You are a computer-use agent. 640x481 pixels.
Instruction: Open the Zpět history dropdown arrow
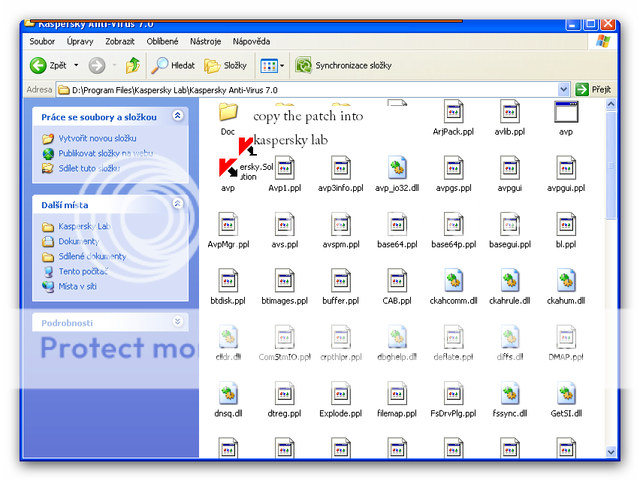[76, 65]
